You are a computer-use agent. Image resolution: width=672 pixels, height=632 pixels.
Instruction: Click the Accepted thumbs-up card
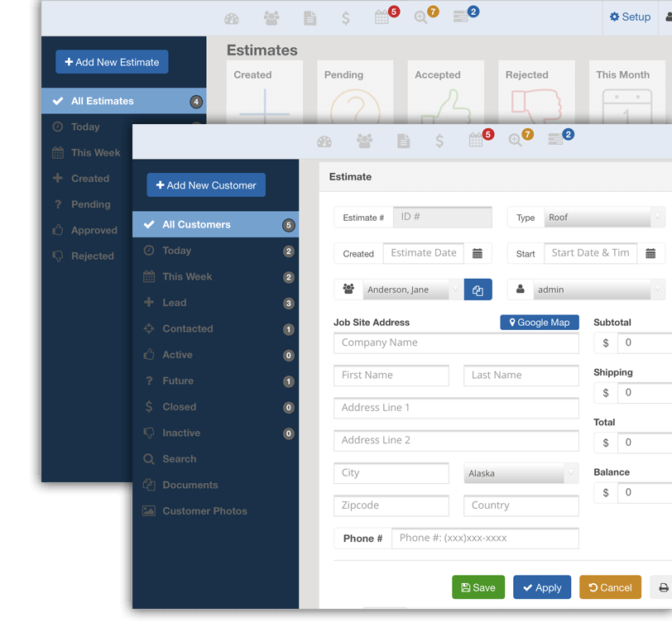(446, 92)
